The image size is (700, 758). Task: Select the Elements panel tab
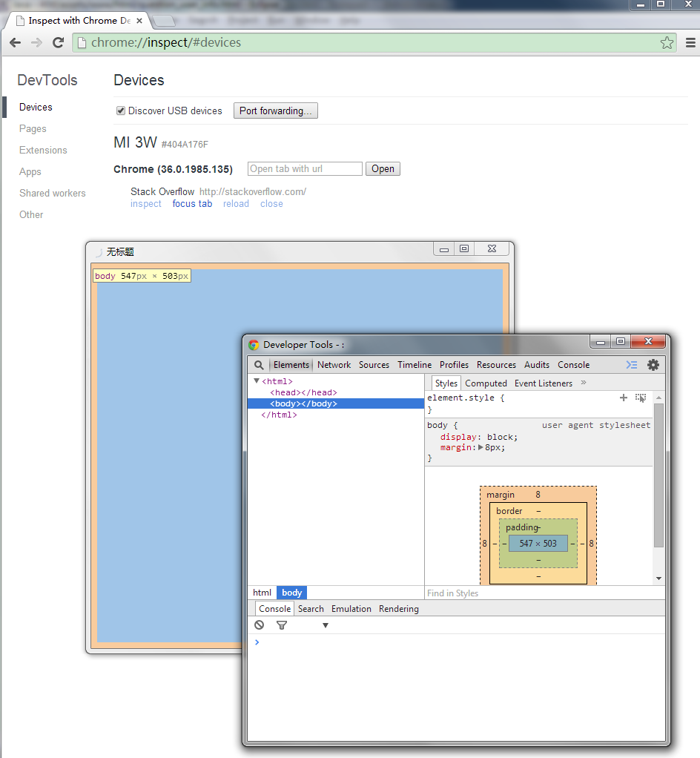point(291,365)
